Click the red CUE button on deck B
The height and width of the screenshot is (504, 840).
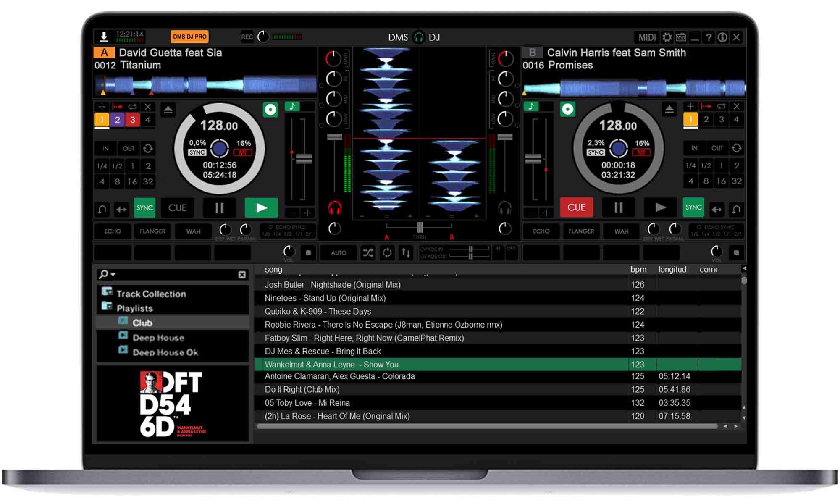576,207
